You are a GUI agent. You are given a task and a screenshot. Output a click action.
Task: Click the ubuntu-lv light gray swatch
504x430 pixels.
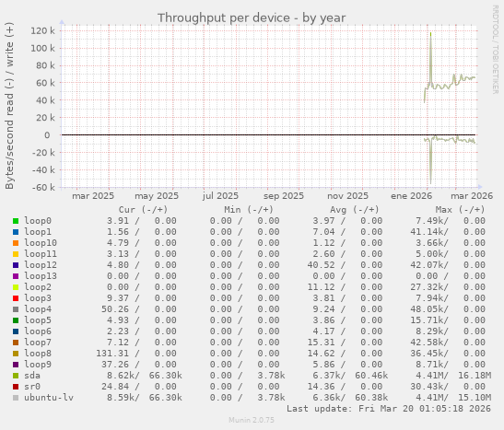16,398
